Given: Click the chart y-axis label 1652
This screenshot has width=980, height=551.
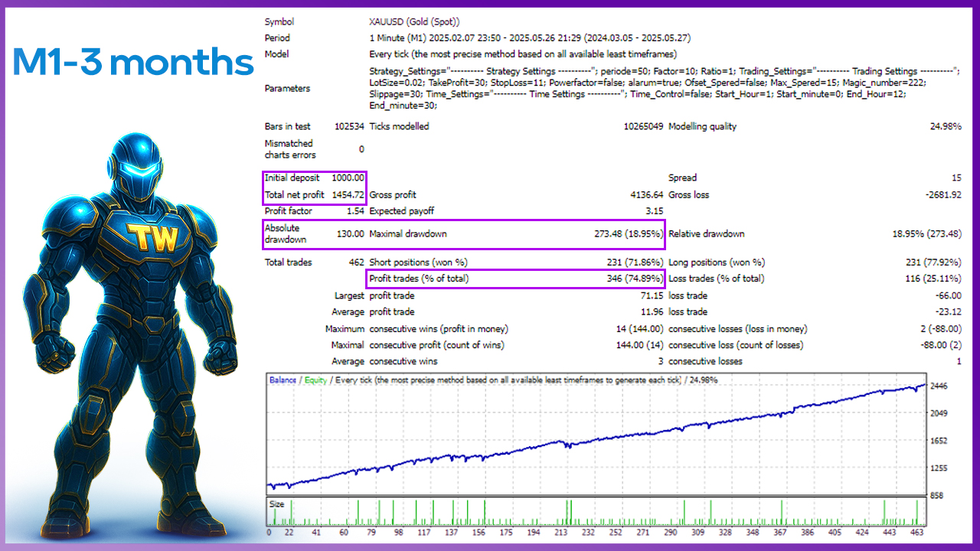Looking at the screenshot, I should point(939,442).
